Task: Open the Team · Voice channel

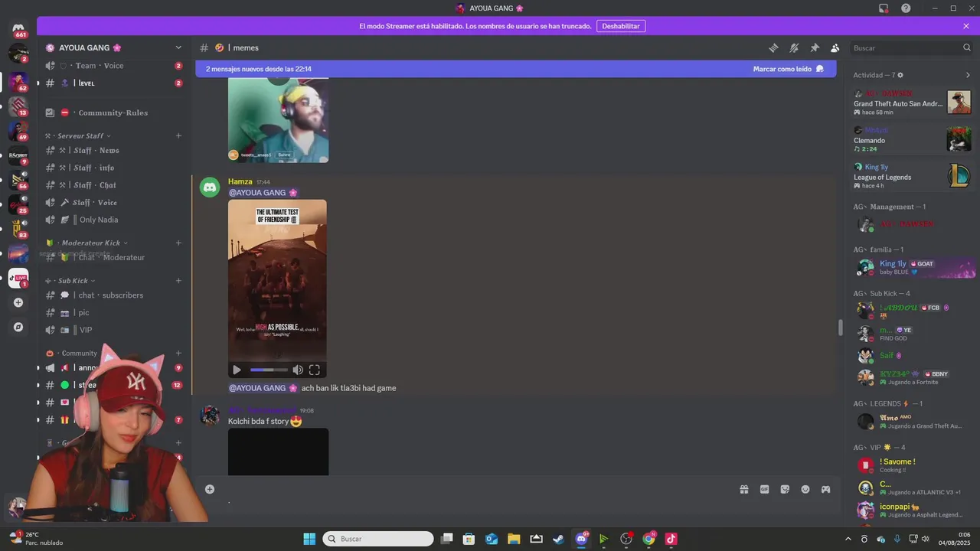Action: tap(114, 66)
